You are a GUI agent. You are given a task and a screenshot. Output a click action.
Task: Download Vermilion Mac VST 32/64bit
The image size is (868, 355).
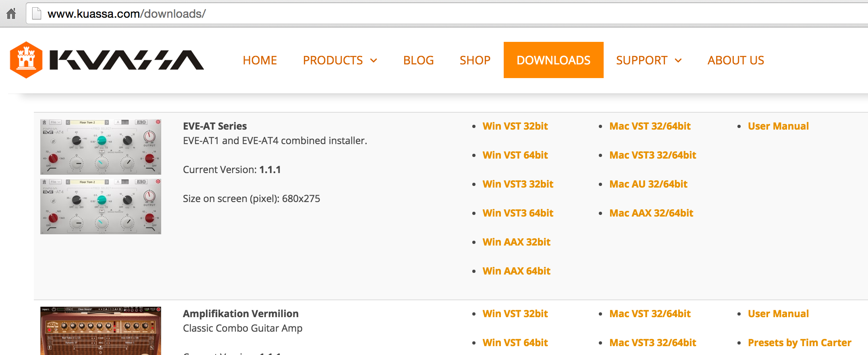[x=650, y=314]
